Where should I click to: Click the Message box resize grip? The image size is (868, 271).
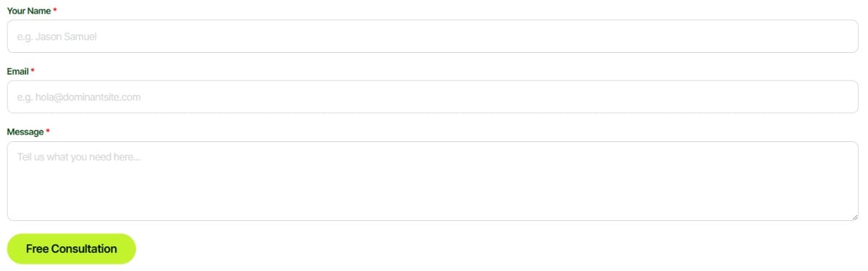854,217
